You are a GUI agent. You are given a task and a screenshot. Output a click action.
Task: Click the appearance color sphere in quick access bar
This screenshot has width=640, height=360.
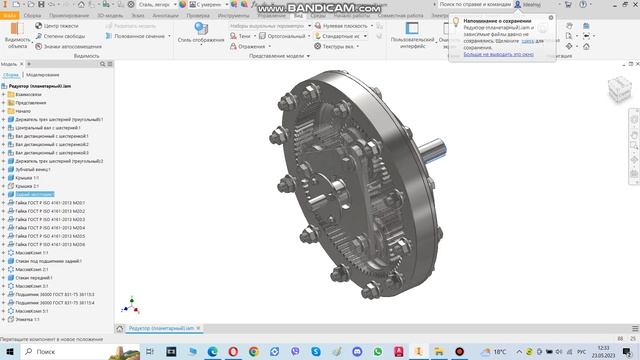[x=234, y=4]
